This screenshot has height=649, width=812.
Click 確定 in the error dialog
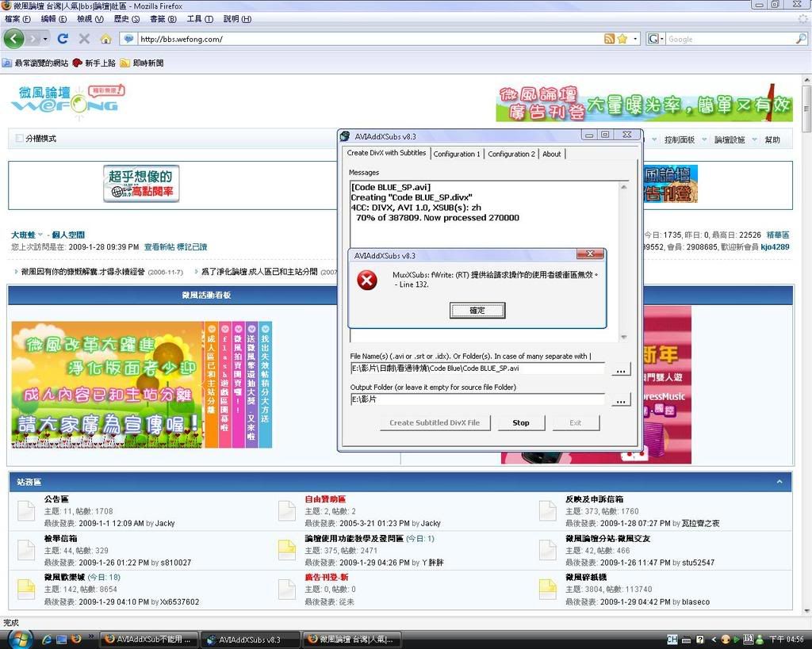pos(477,311)
